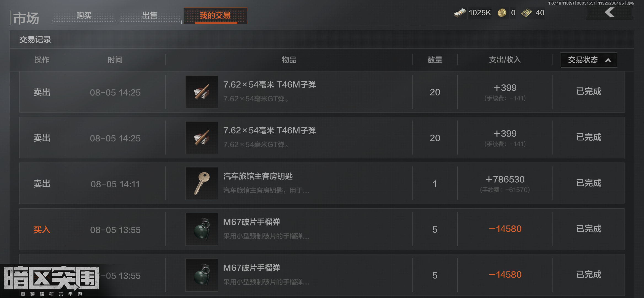Click the 买入 label on grenade row
644x298 pixels.
tap(42, 229)
